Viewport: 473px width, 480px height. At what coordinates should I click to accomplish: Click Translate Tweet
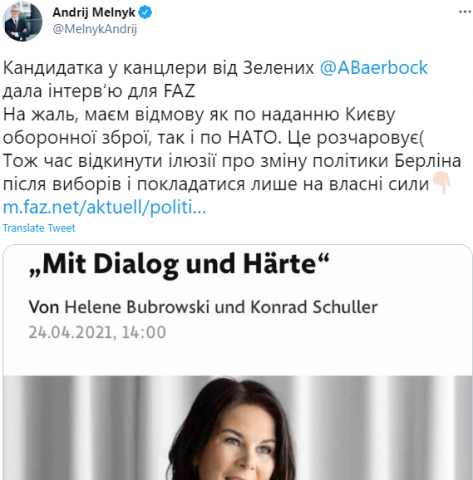click(39, 228)
